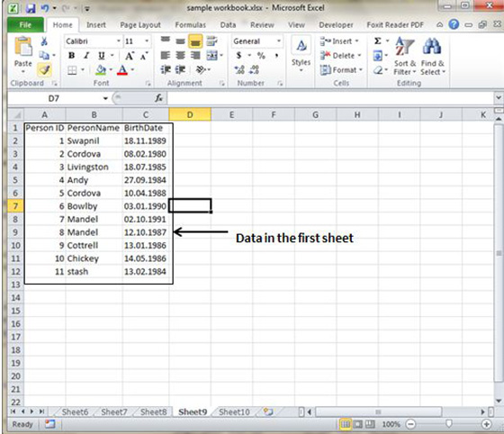Click the Fill down icon in Editing
Image resolution: width=504 pixels, height=434 pixels.
tap(378, 56)
